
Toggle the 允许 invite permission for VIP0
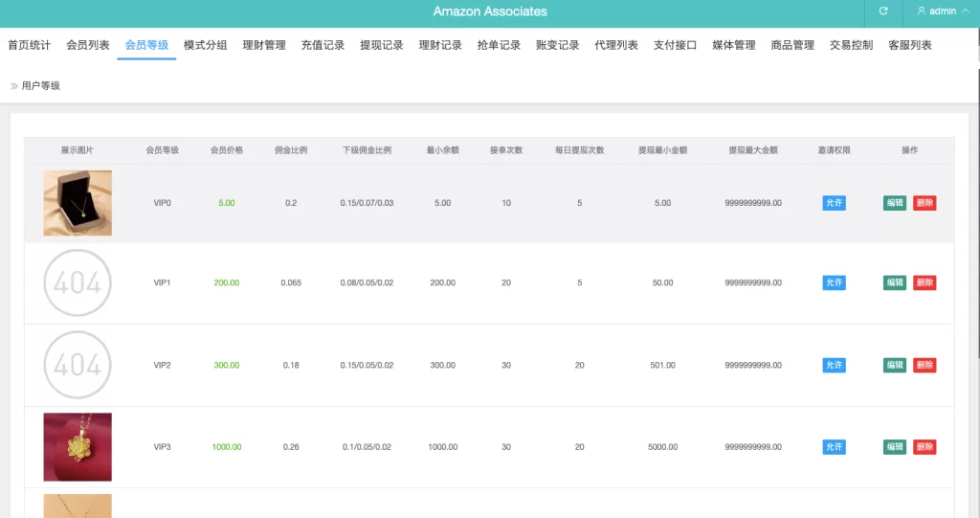pos(834,203)
